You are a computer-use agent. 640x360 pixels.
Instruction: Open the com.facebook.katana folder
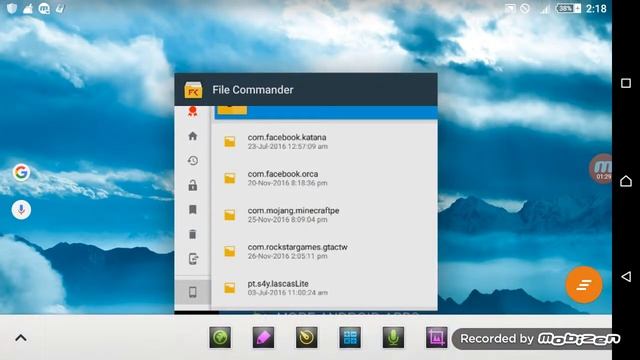[324, 142]
